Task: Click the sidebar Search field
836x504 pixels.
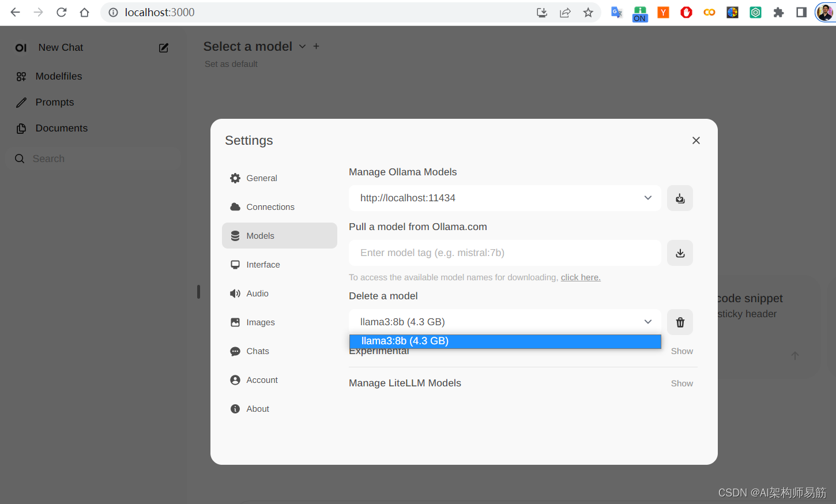Action: click(93, 159)
